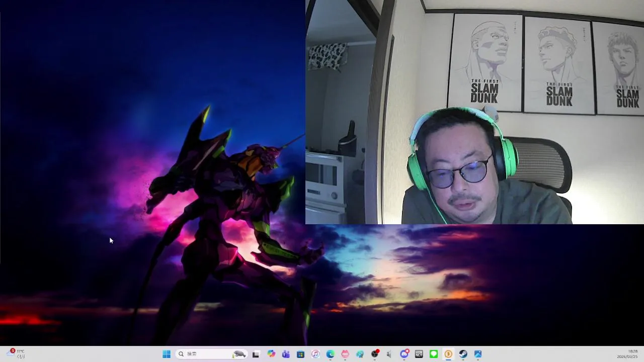Click the taskbar search box

tap(212, 354)
